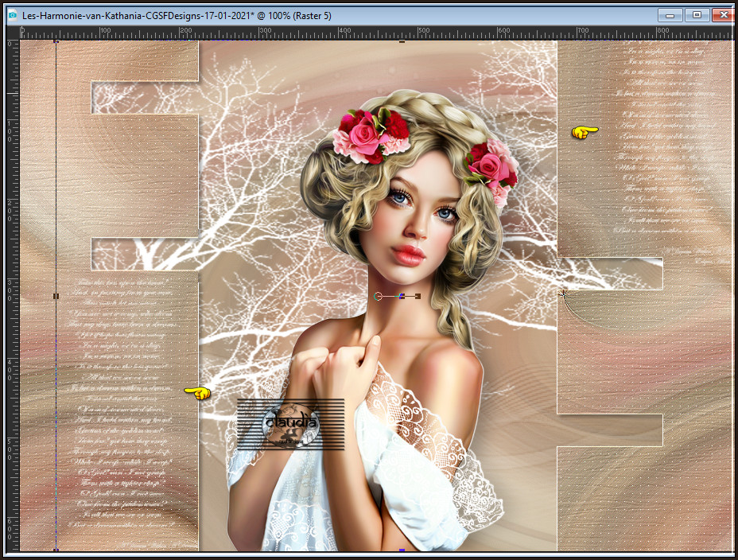
Task: Click the top-left corner selection handle
Action: [x=56, y=41]
